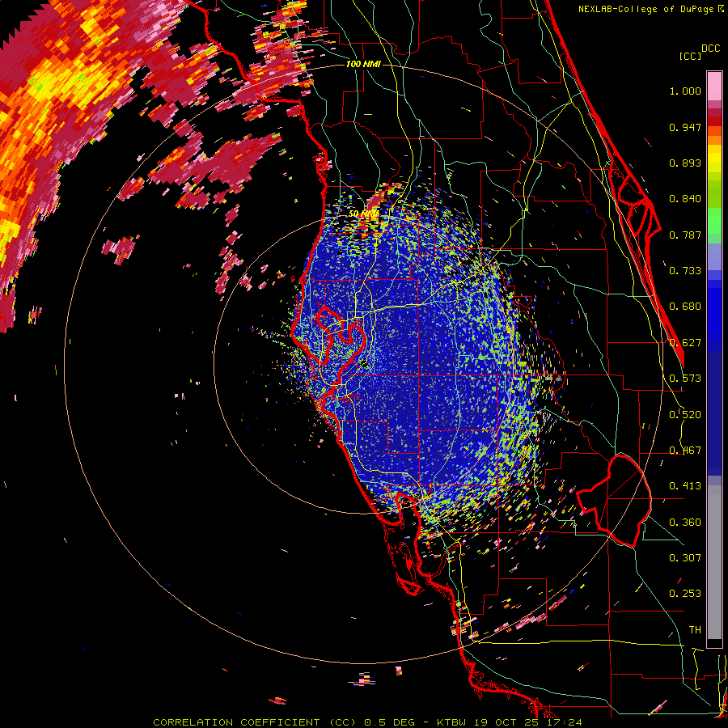
Task: Click the 0.840 legend value
Action: tap(685, 199)
